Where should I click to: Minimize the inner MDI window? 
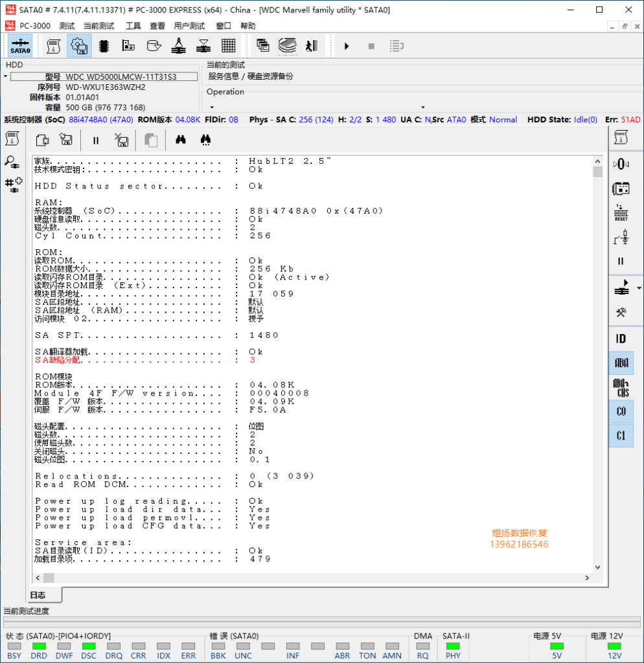tap(612, 26)
